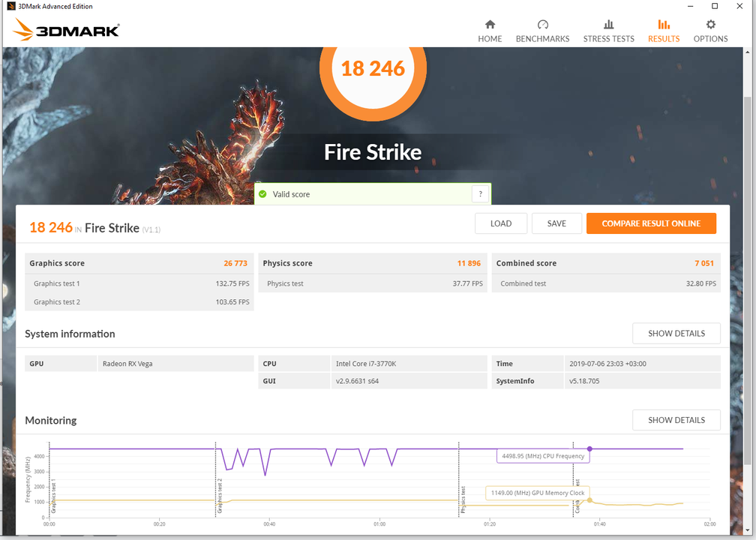This screenshot has width=756, height=540.
Task: Show details for System information
Action: (676, 334)
